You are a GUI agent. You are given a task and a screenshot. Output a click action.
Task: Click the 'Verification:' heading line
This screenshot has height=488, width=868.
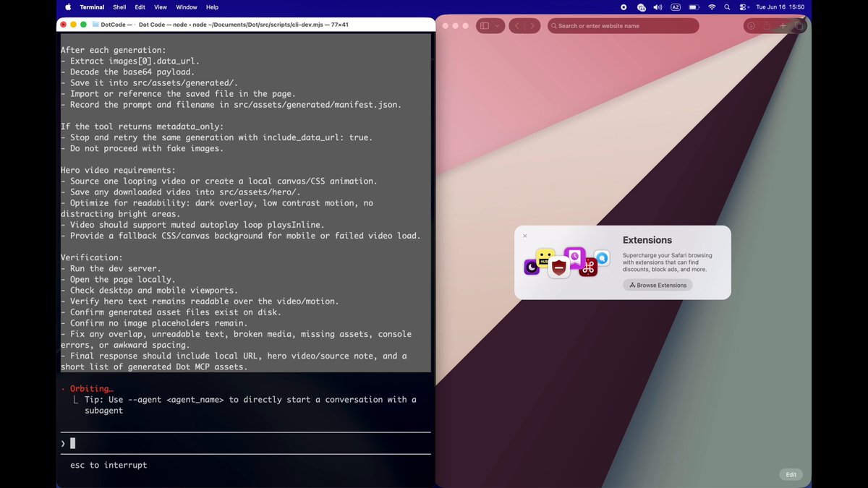point(91,257)
